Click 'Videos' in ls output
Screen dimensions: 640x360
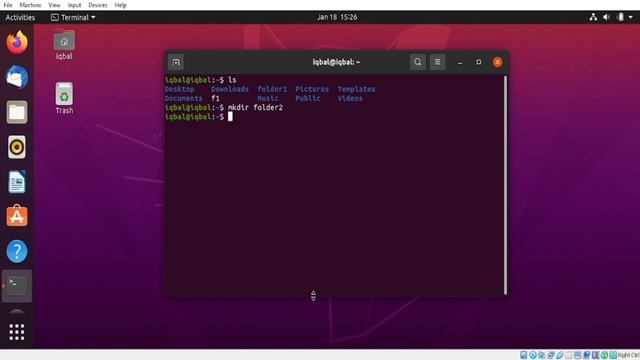[x=350, y=98]
